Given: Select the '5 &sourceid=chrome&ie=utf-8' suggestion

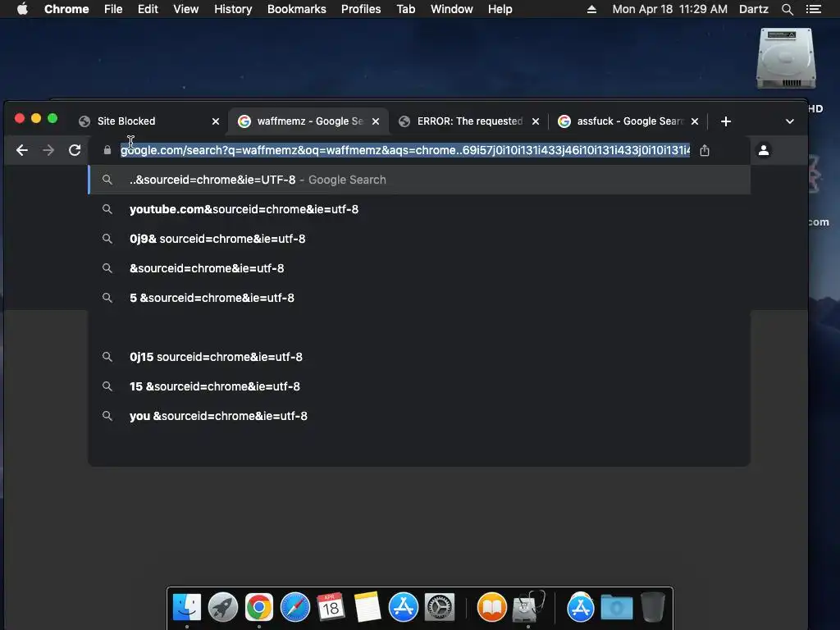Looking at the screenshot, I should pos(419,298).
